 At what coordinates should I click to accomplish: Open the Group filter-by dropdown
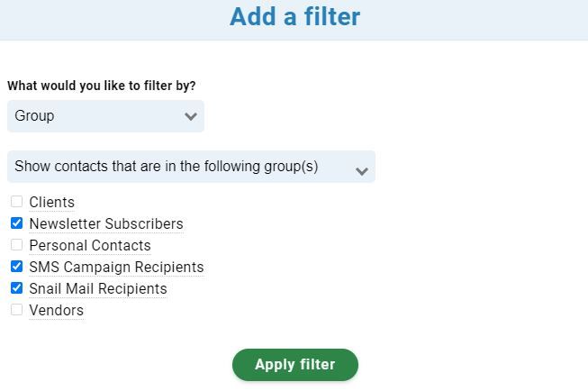tap(105, 116)
